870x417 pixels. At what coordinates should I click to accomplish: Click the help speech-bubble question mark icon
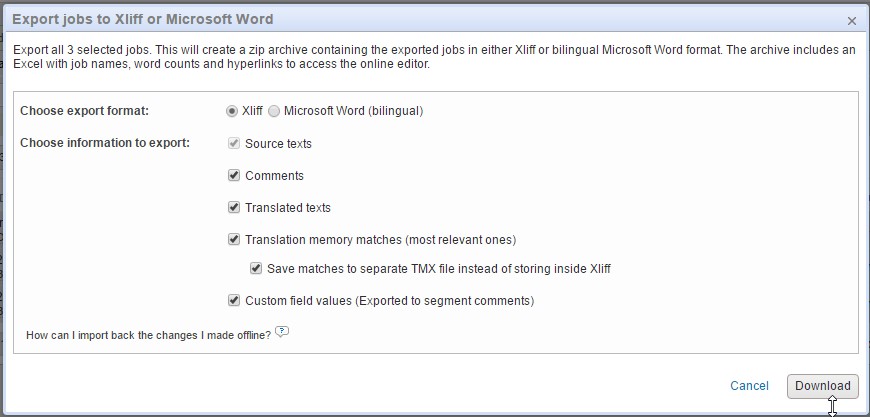click(282, 333)
